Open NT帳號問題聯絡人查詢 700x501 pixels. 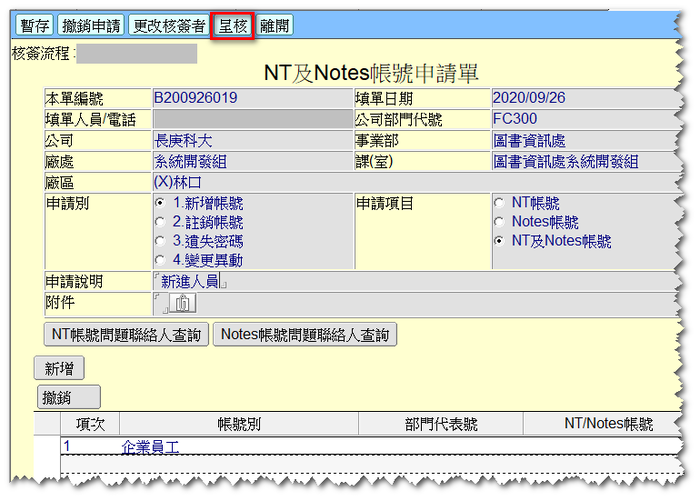(125, 335)
